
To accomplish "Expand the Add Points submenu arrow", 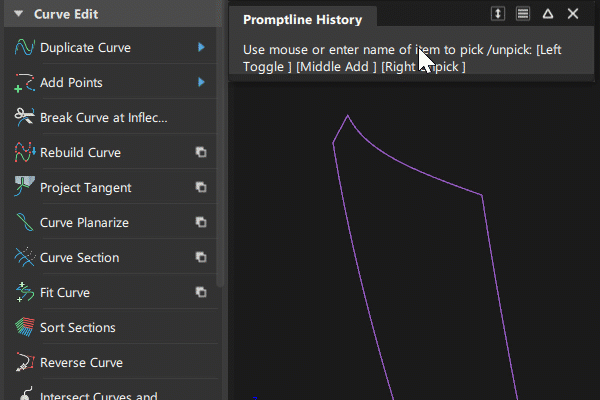I will (201, 82).
